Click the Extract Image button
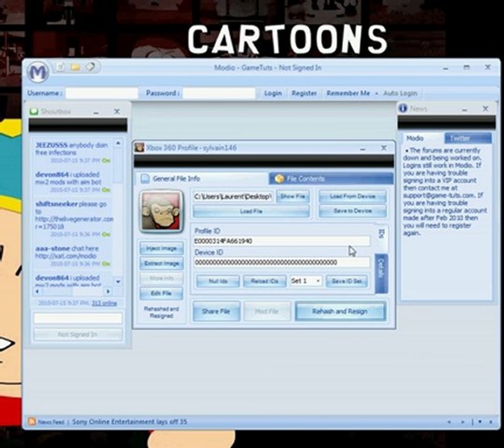This screenshot has width=504, height=448. click(161, 263)
